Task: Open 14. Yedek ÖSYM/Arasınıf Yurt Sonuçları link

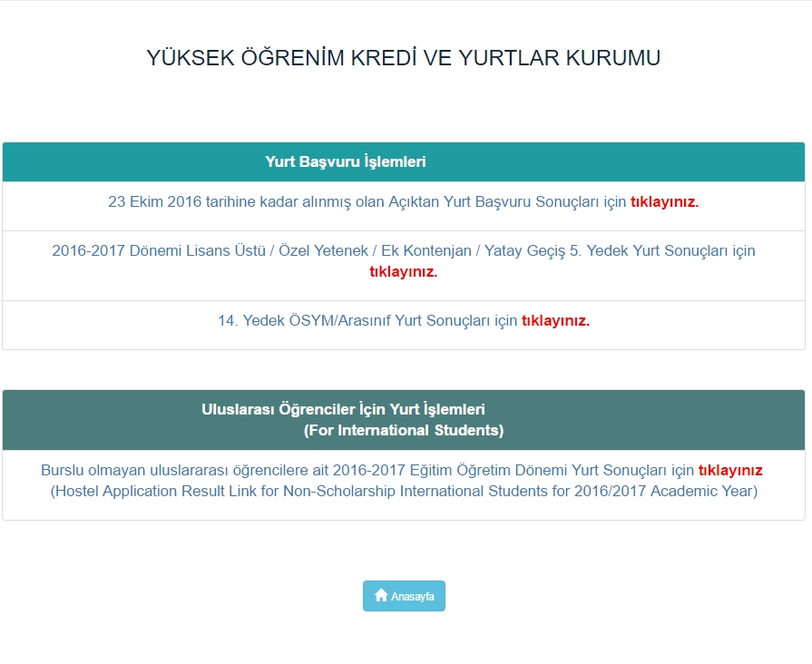Action: click(556, 320)
